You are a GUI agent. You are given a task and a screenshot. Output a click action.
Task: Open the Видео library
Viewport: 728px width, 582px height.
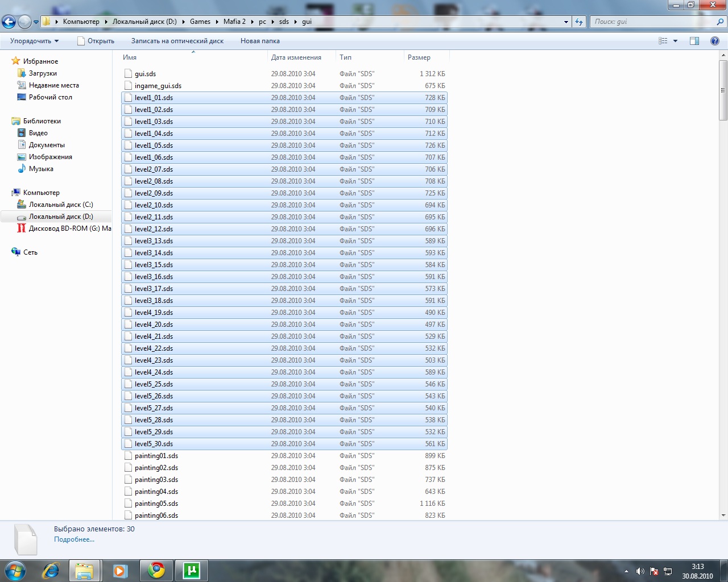(x=38, y=133)
